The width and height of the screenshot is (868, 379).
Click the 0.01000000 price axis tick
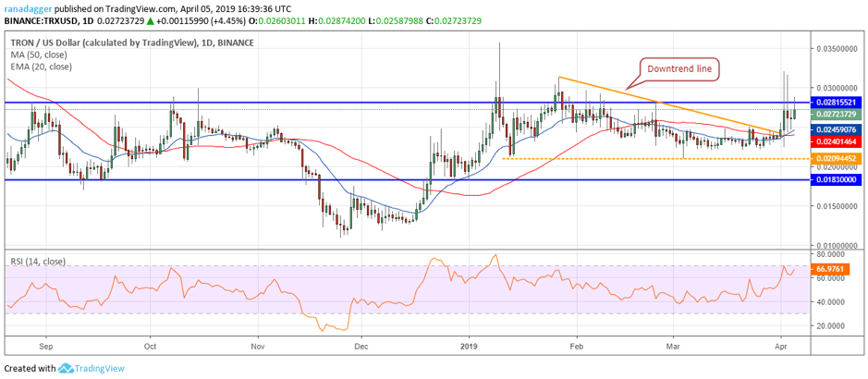pos(836,245)
